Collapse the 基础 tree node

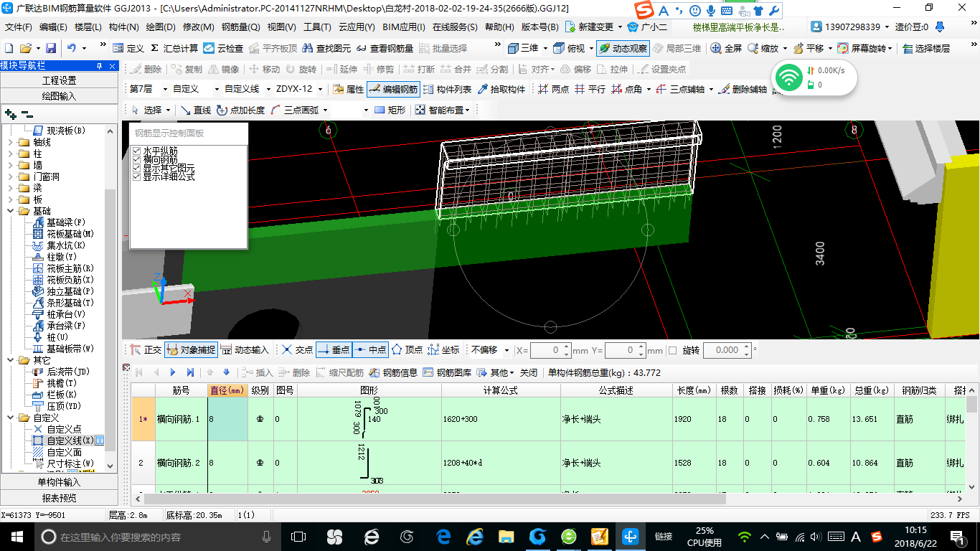(10, 211)
